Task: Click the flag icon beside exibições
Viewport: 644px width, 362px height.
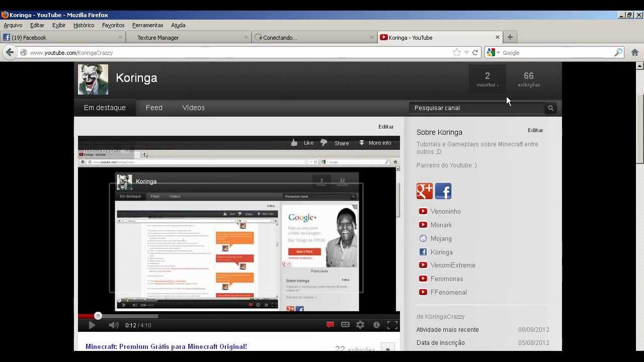Action: coord(387,348)
